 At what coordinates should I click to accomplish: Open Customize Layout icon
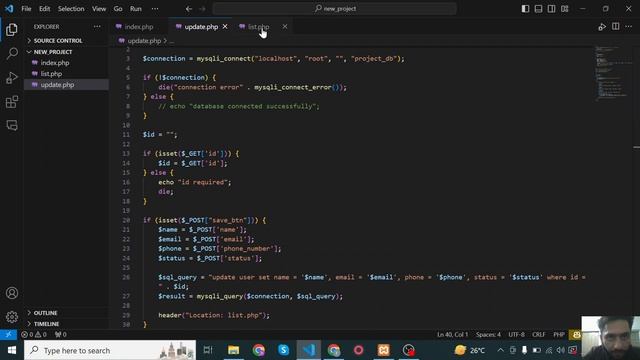pyautogui.click(x=564, y=9)
